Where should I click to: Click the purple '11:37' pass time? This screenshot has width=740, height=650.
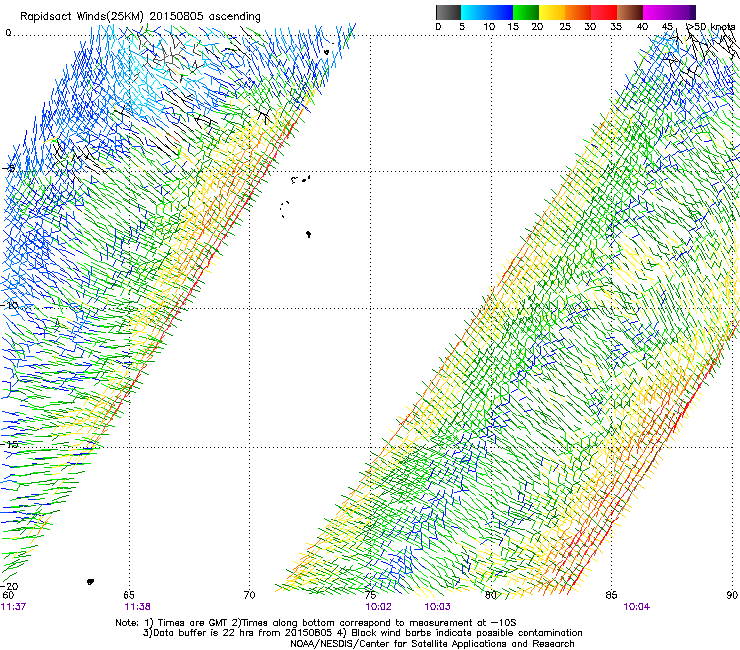tap(13, 607)
